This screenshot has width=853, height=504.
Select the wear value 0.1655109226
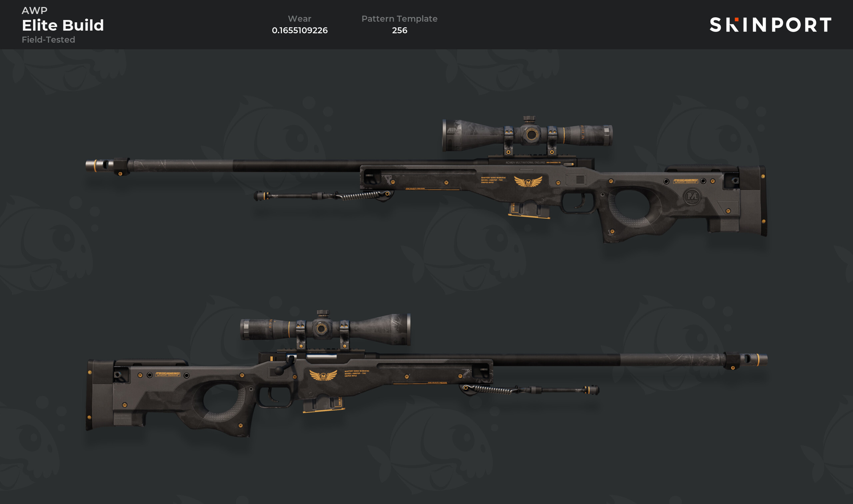tap(300, 30)
